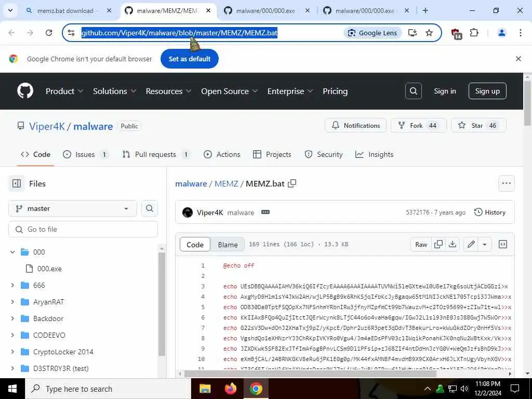532x399 pixels.
Task: Open the Extensions puzzle-piece menu
Action: pos(474,33)
